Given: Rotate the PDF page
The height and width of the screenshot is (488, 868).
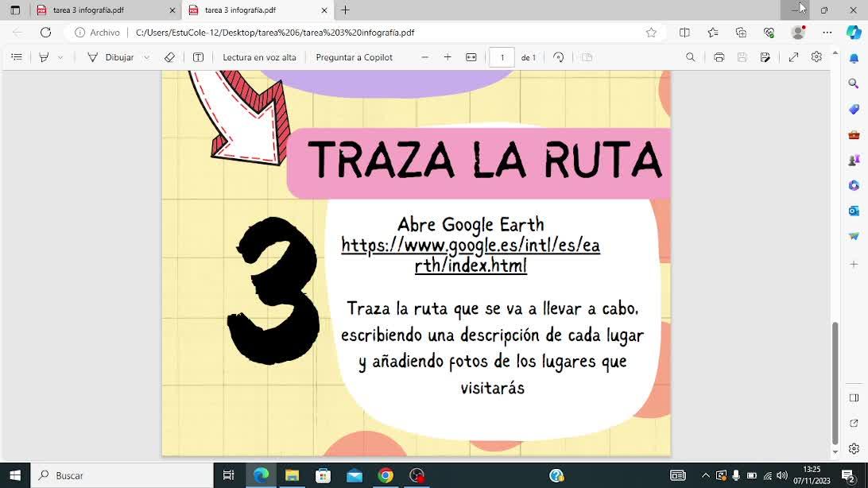Looking at the screenshot, I should (x=559, y=57).
